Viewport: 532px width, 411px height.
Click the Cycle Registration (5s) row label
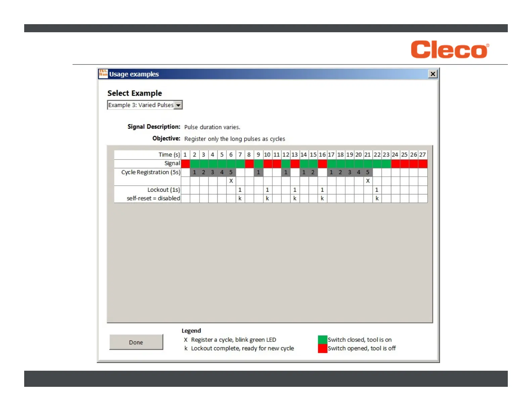point(150,172)
